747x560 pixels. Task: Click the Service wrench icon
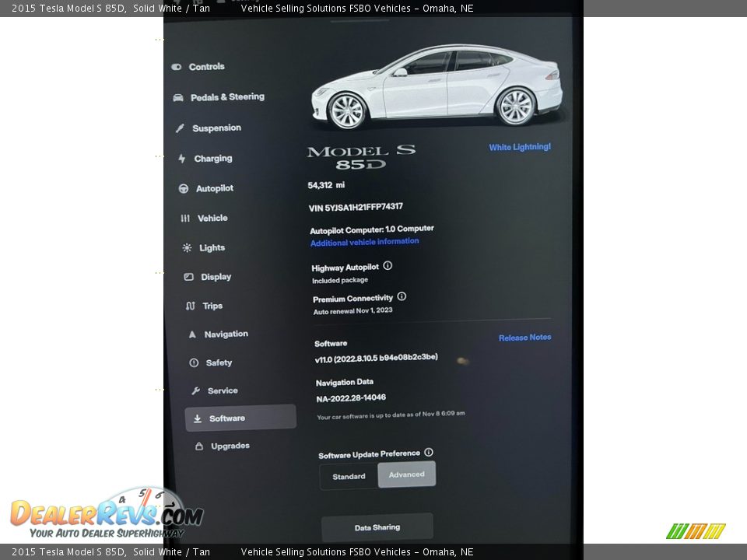[196, 391]
